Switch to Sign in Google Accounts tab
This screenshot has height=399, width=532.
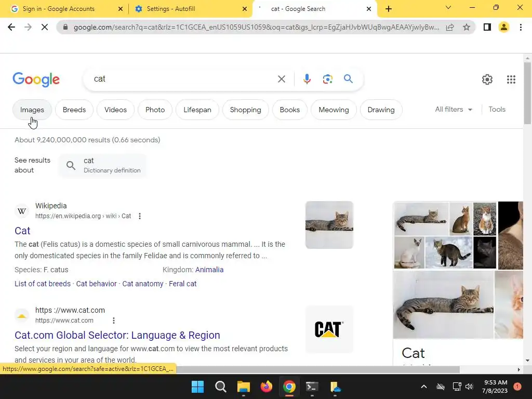59,9
